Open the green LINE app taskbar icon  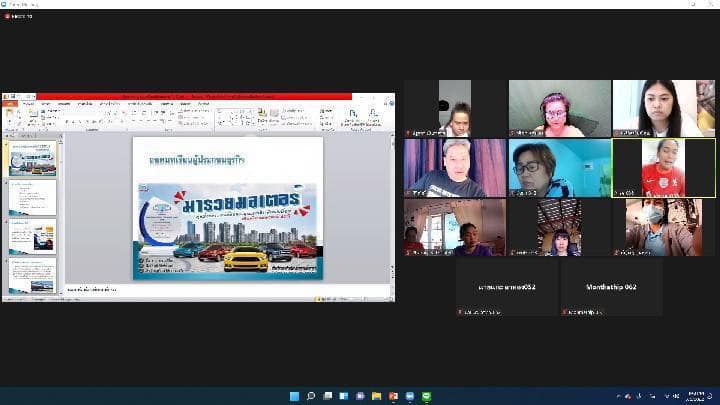coord(425,396)
